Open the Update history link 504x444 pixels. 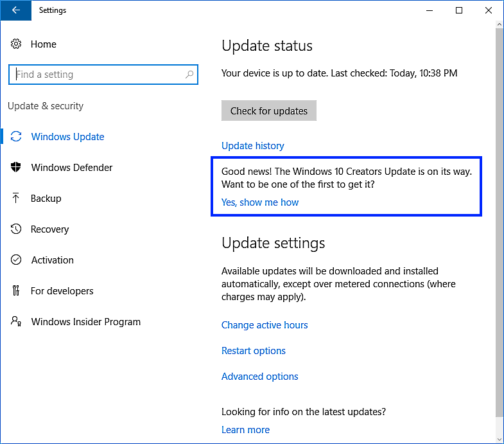[x=252, y=146]
